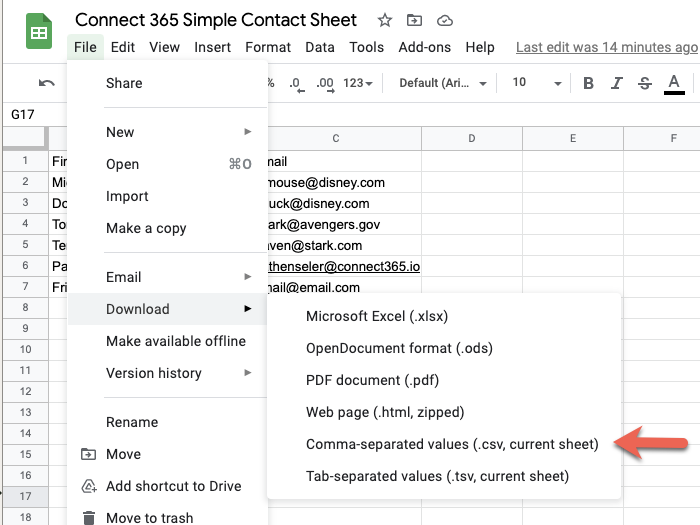
Task: Download as comma-separated values (.csv)
Action: tap(451, 444)
